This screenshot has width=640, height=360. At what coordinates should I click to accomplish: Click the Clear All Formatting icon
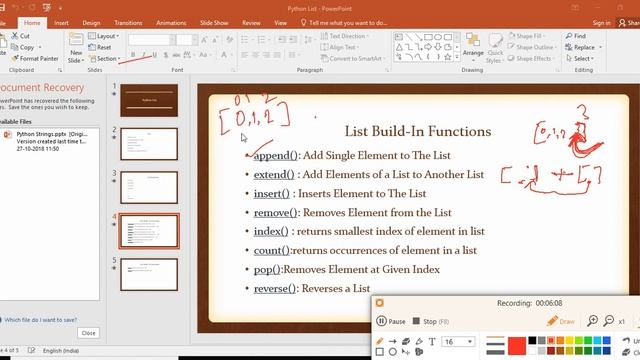(229, 40)
